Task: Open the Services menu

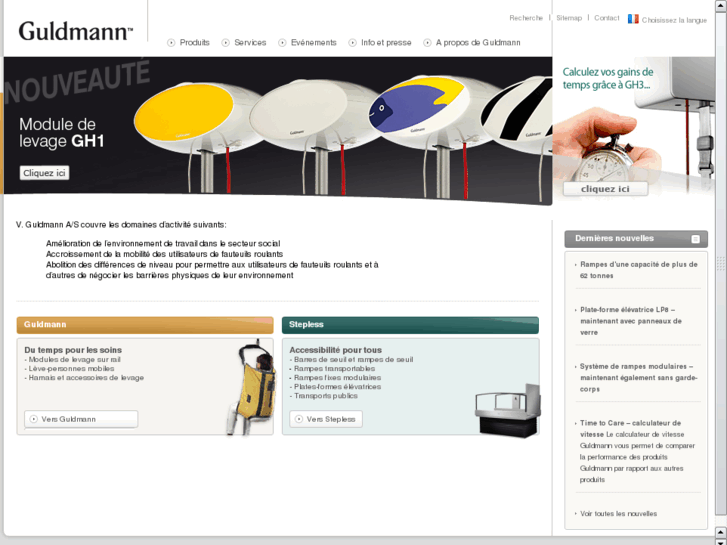Action: pyautogui.click(x=250, y=43)
